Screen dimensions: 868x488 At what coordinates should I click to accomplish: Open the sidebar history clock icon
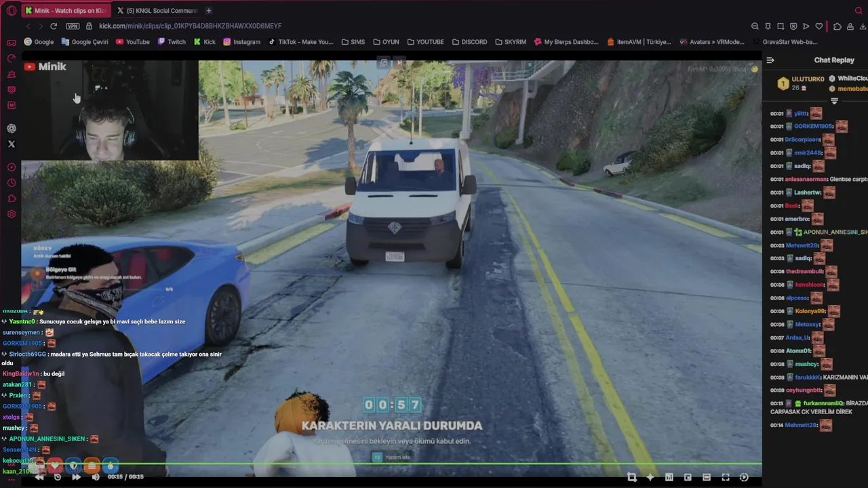point(12,183)
